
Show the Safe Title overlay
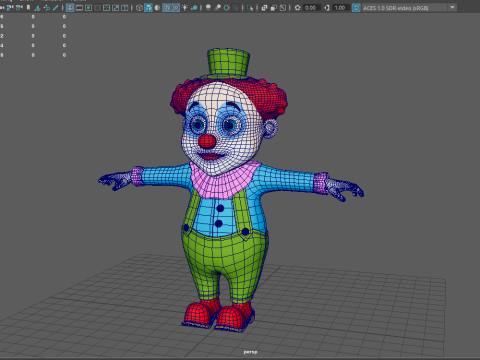124,8
